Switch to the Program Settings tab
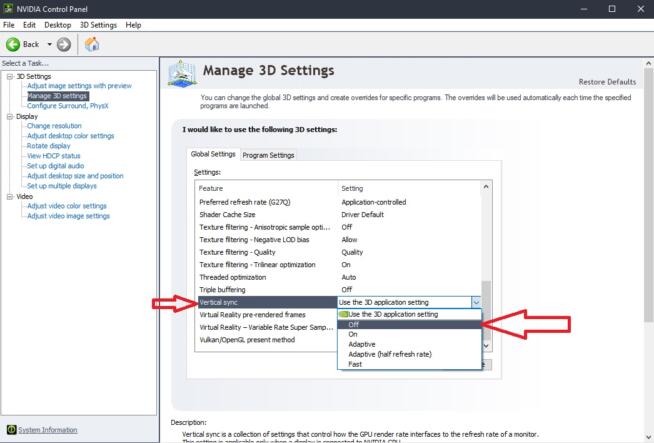654x443 pixels. 268,155
